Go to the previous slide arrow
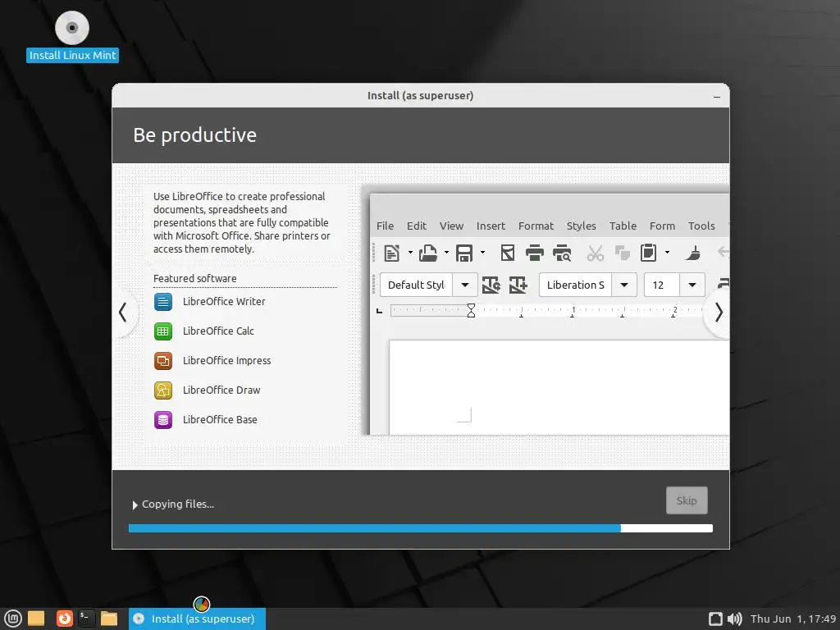 point(123,313)
